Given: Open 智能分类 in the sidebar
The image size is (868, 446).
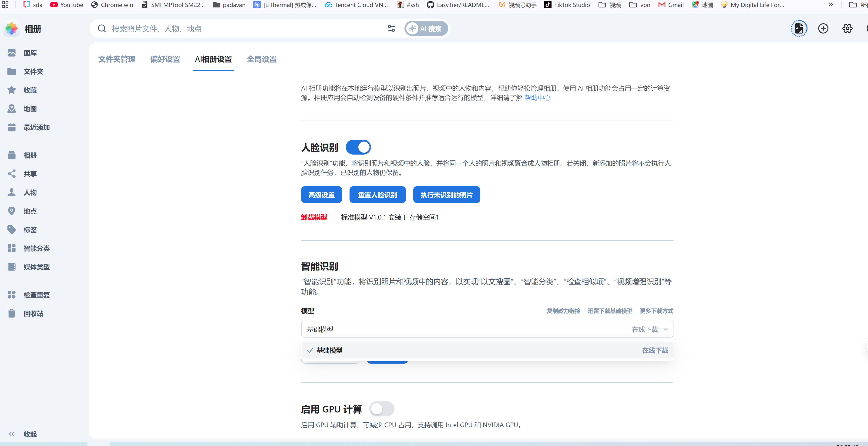Looking at the screenshot, I should point(36,248).
